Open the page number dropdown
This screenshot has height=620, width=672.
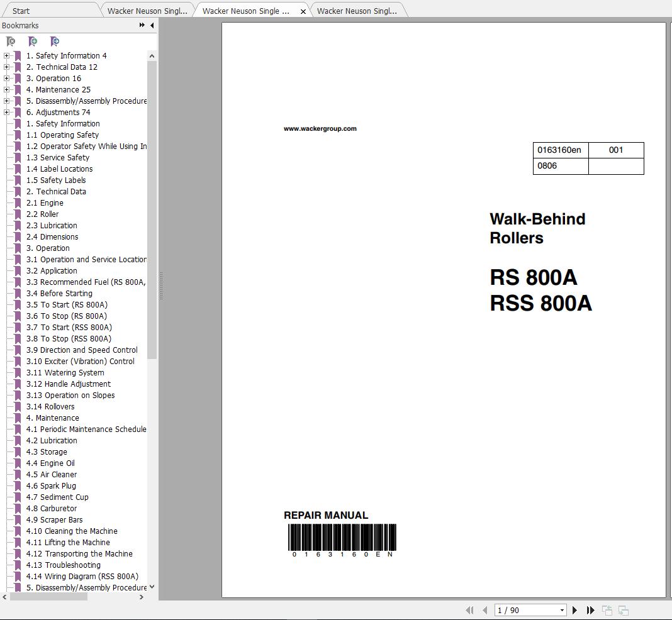(562, 610)
